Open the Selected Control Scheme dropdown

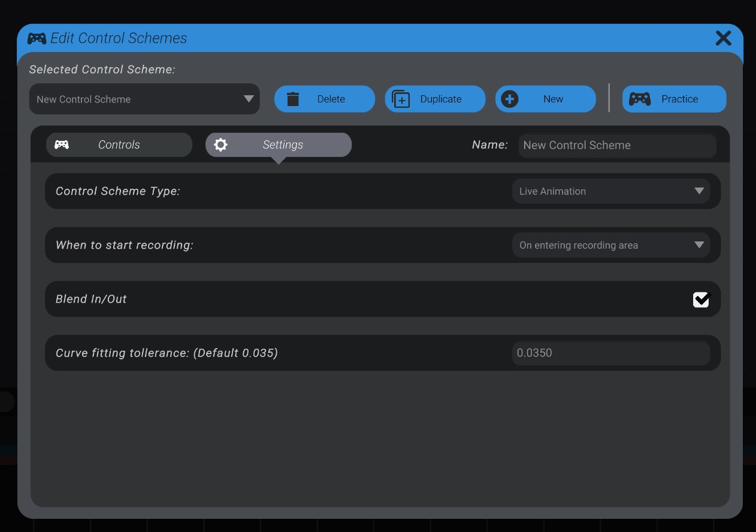pos(144,99)
